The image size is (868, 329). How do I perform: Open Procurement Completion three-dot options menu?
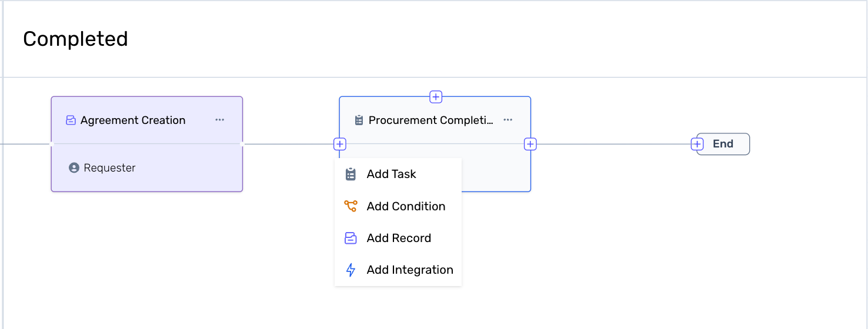pyautogui.click(x=508, y=120)
